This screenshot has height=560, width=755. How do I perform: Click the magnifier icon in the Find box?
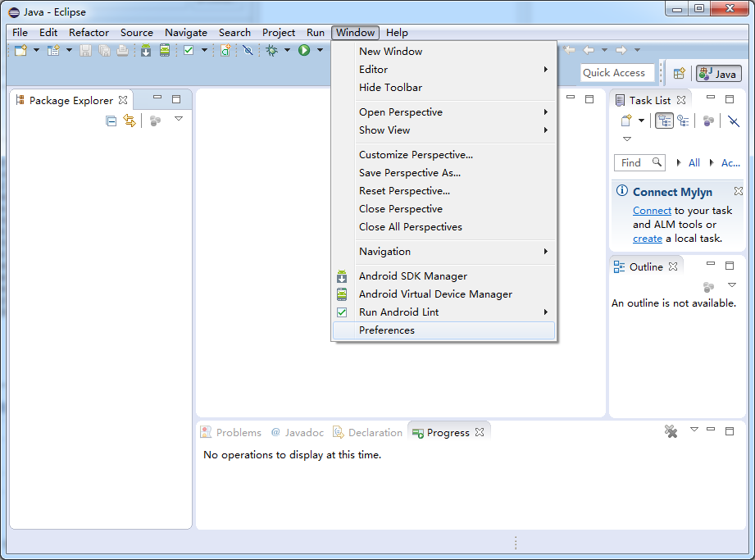click(x=657, y=162)
